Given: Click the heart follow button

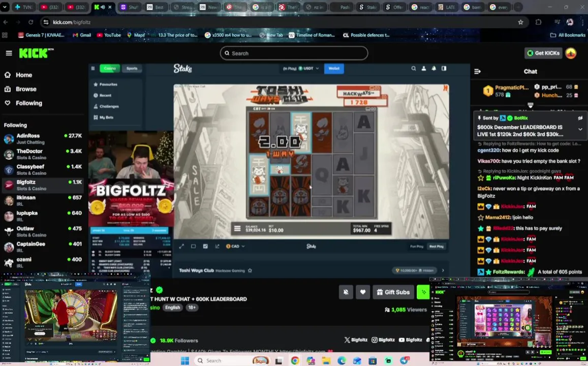Looking at the screenshot, I should (x=363, y=292).
